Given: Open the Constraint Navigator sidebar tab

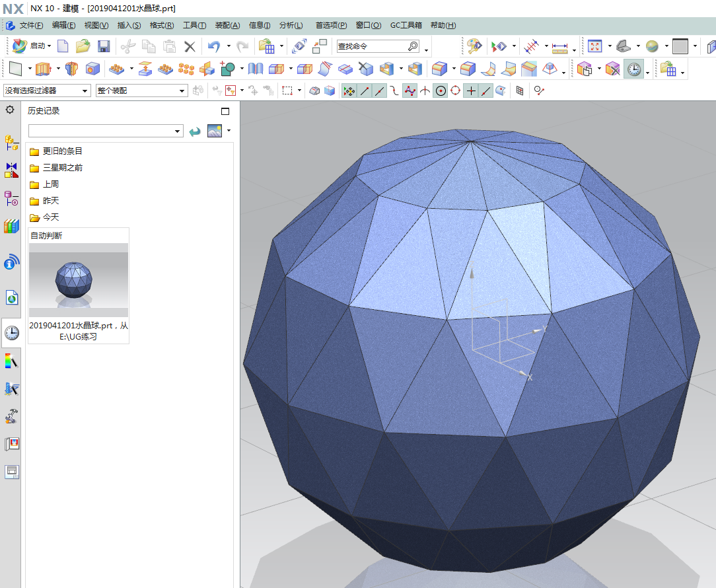Looking at the screenshot, I should [x=11, y=170].
